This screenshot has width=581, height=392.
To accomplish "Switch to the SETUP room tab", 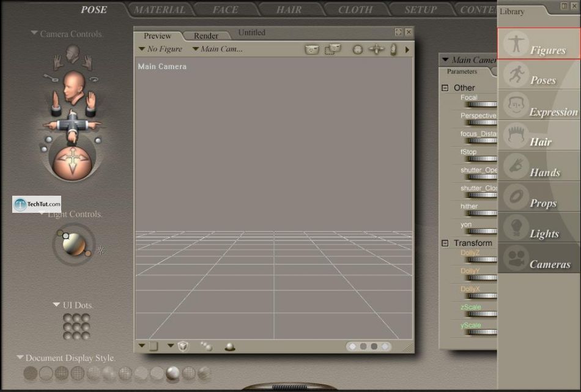I will pos(421,10).
